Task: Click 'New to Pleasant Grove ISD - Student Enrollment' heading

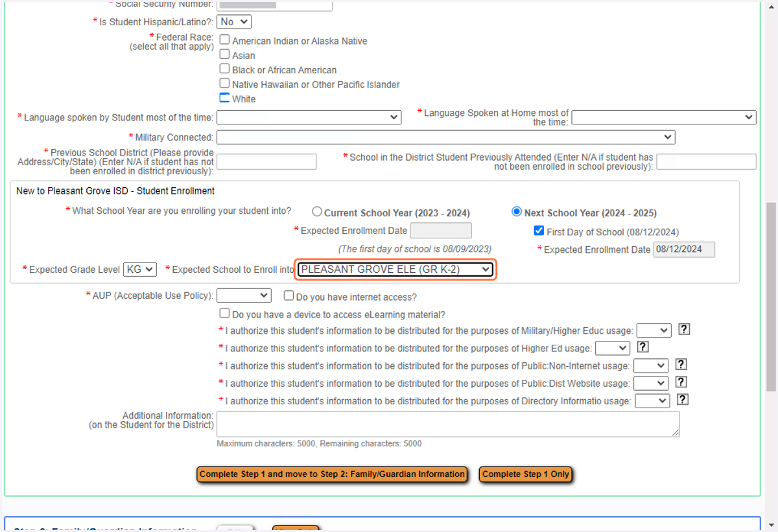Action: pos(115,191)
